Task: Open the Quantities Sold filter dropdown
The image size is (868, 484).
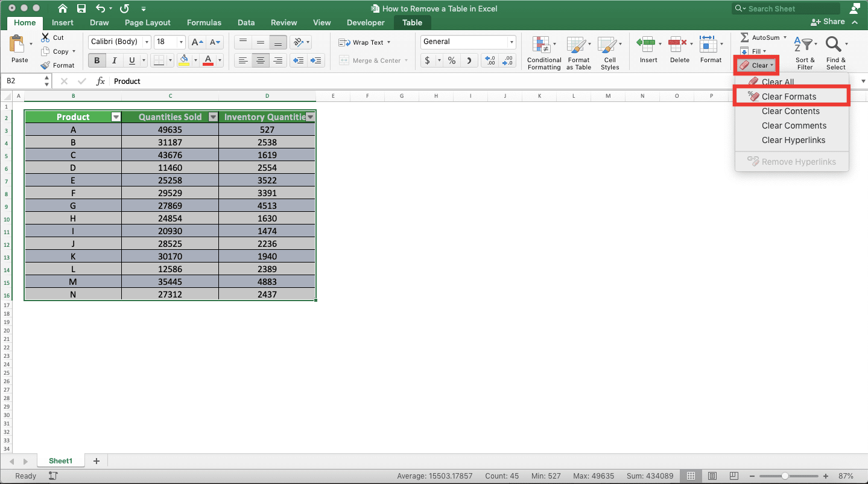Action: coord(213,117)
